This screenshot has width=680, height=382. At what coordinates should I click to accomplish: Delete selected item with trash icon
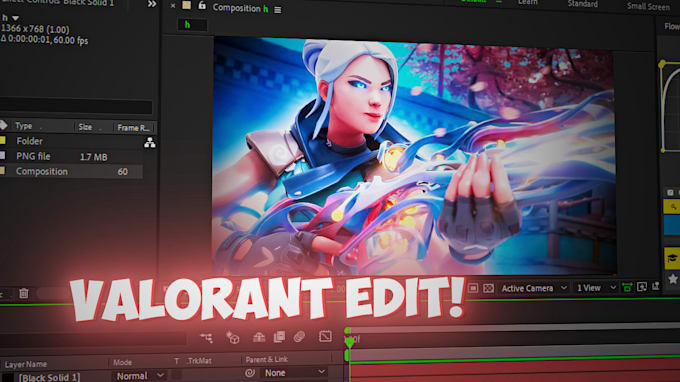(24, 294)
